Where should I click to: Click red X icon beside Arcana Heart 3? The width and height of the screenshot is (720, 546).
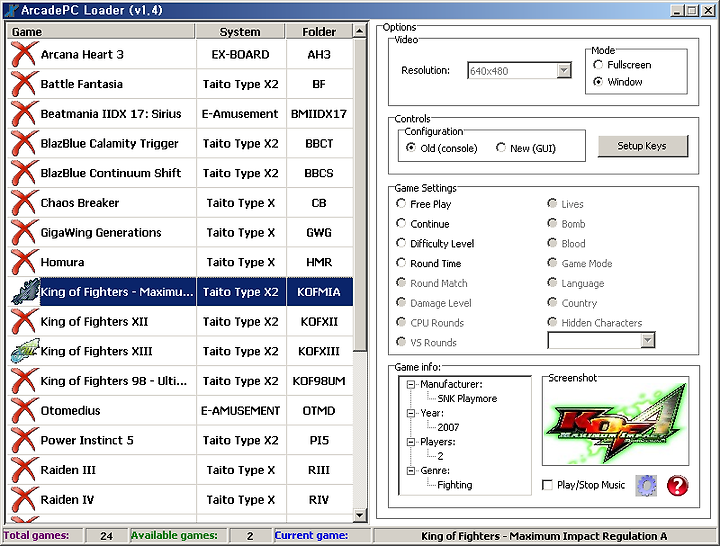24,54
